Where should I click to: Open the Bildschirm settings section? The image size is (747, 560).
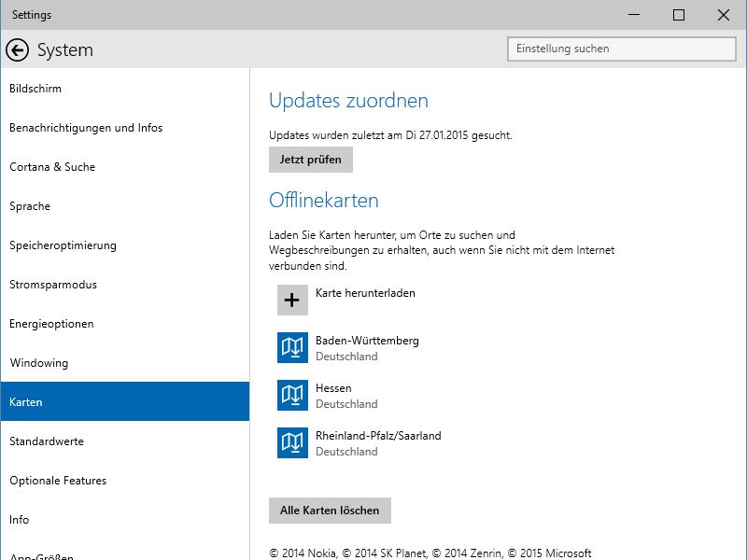[x=125, y=89]
